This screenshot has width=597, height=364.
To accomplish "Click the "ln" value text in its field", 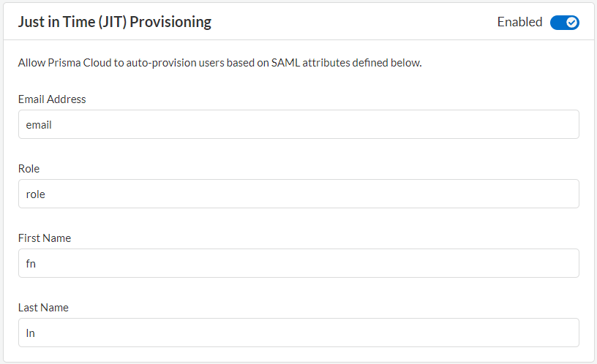I will [x=31, y=333].
